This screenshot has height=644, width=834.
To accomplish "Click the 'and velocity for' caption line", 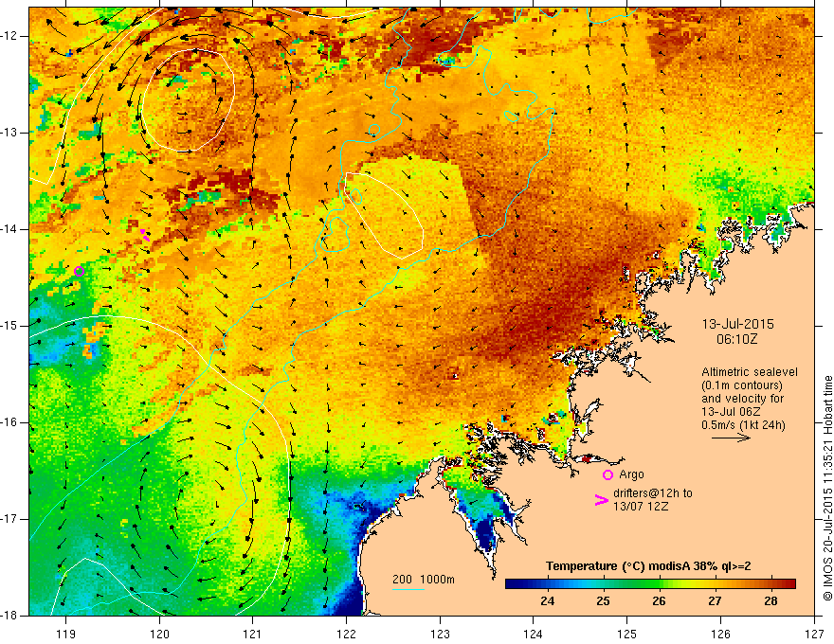I will point(742,399).
